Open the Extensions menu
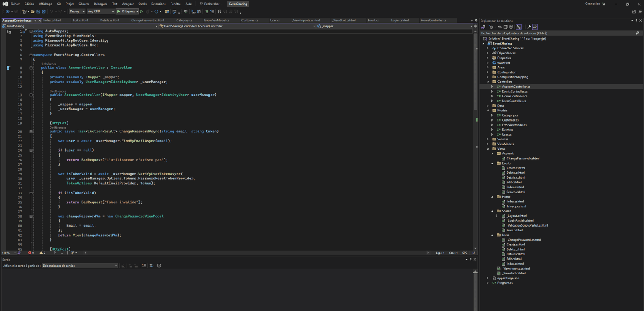The image size is (644, 311). coord(158,4)
